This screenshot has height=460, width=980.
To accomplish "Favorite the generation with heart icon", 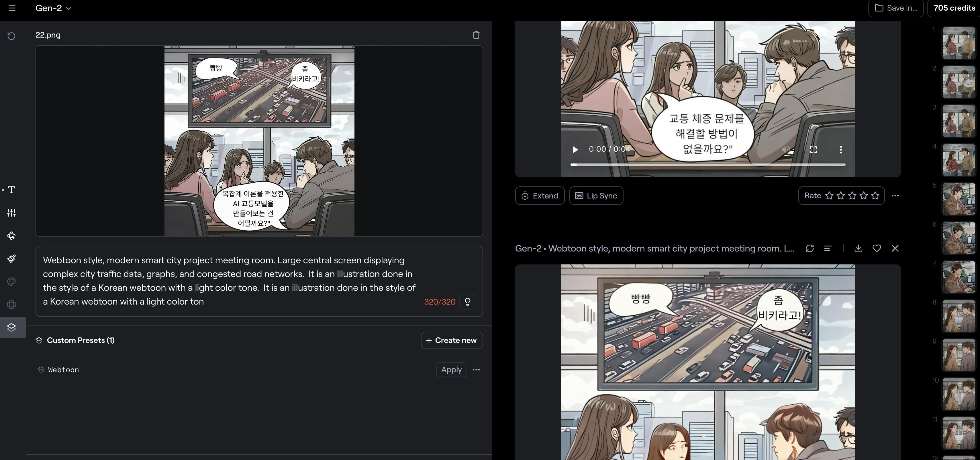I will (877, 249).
